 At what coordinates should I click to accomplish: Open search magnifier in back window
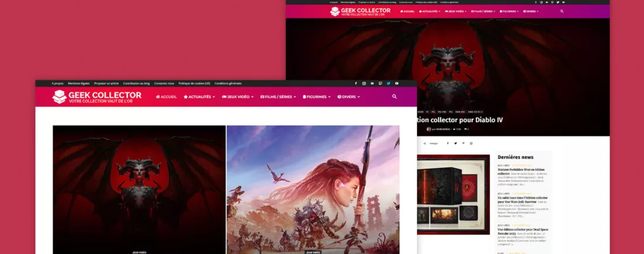562,11
